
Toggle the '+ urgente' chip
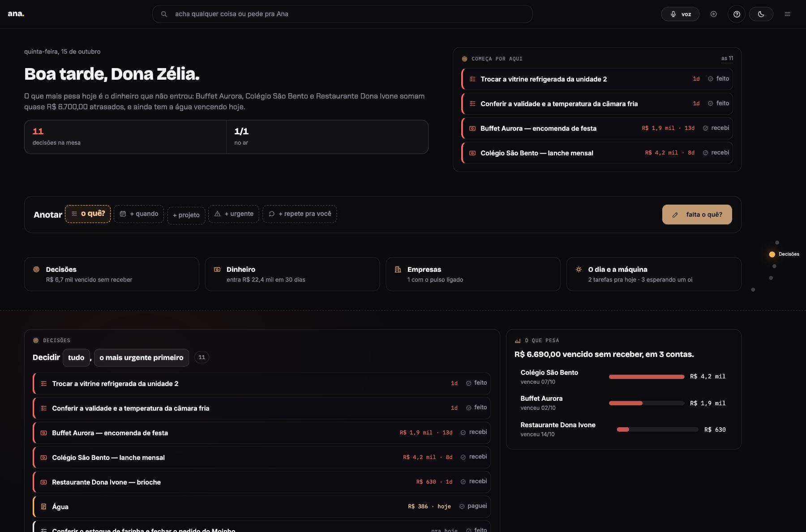coord(234,214)
